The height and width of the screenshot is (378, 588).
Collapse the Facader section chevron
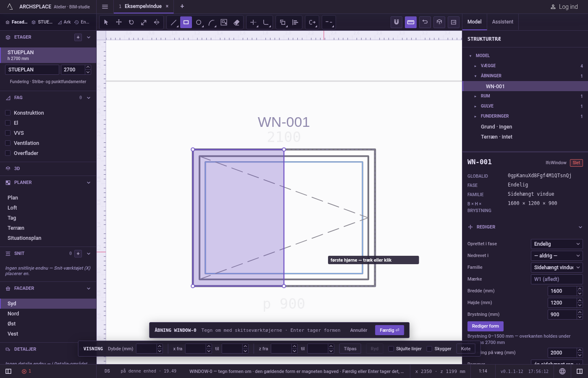[89, 289]
